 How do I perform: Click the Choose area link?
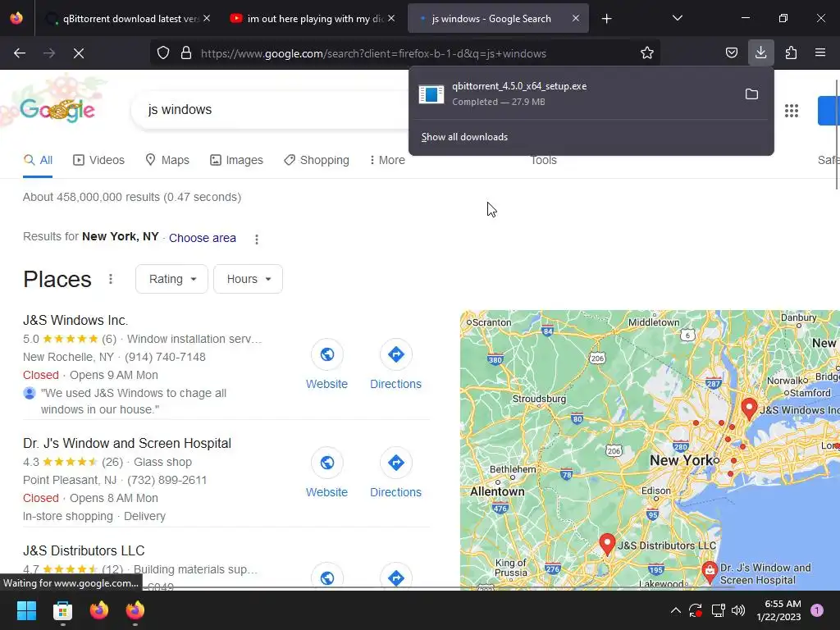click(203, 238)
